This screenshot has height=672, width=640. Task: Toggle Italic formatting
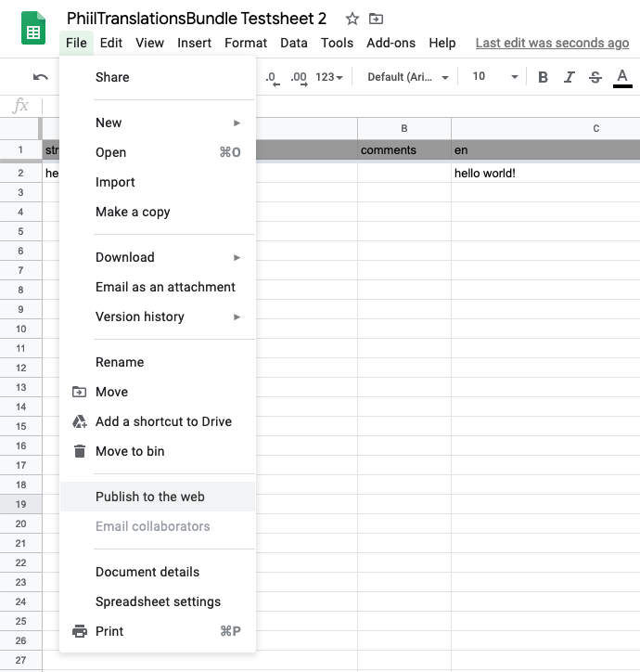coord(569,77)
